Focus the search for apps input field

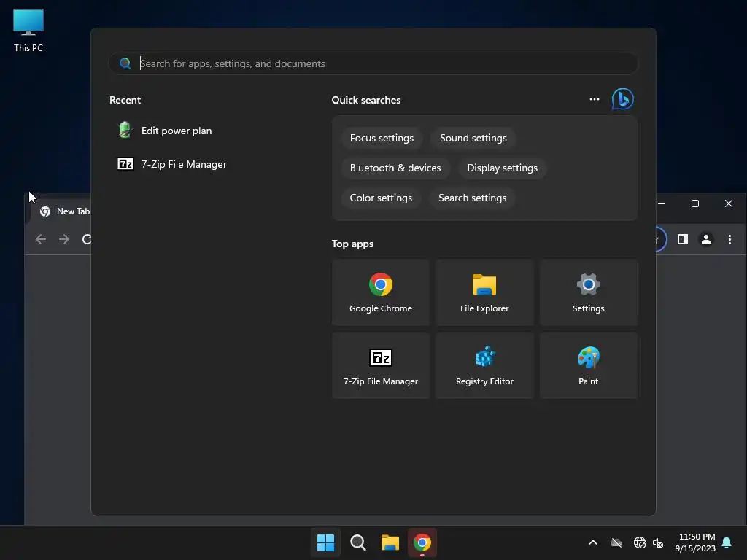pos(373,63)
